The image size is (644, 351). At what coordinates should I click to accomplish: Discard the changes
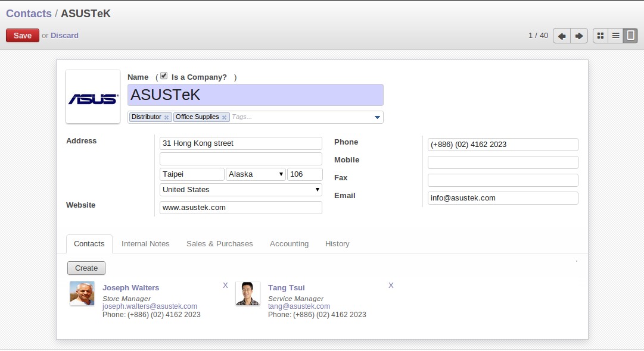pyautogui.click(x=64, y=35)
